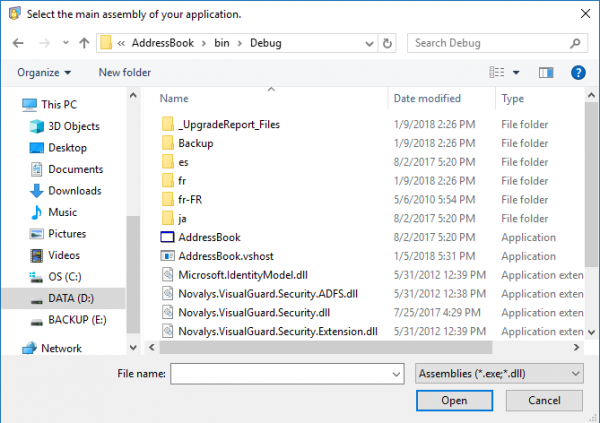Image resolution: width=600 pixels, height=423 pixels.
Task: Click bin in the breadcrumb path
Action: point(222,43)
